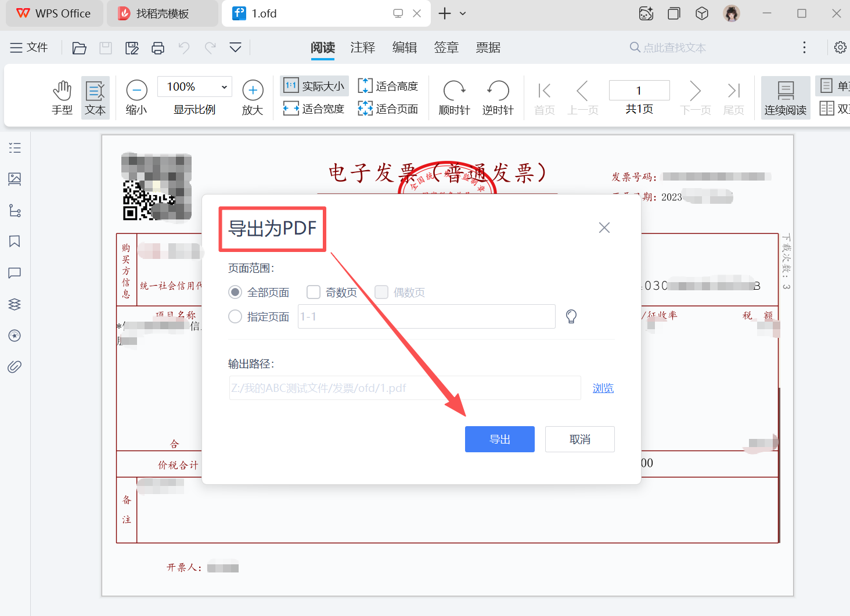850x616 pixels.
Task: Rotate the page clockwise (顺时针)
Action: 455,97
